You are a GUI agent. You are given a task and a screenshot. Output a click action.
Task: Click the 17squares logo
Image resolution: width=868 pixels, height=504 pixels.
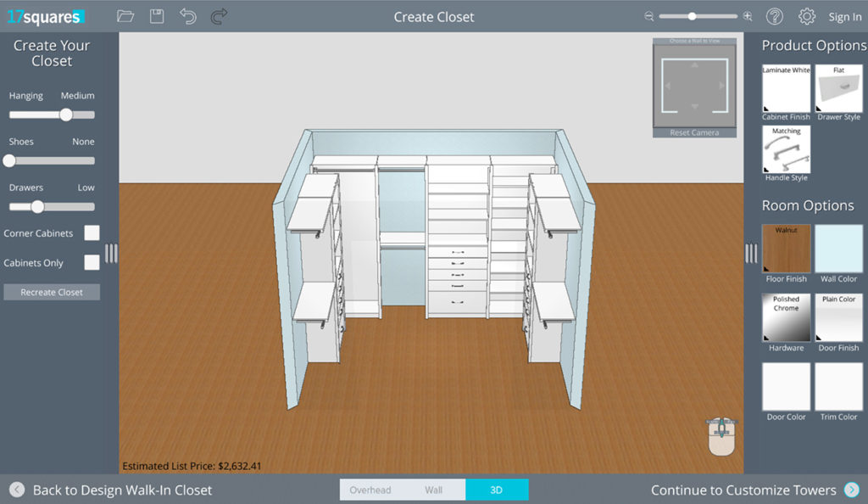click(x=47, y=15)
